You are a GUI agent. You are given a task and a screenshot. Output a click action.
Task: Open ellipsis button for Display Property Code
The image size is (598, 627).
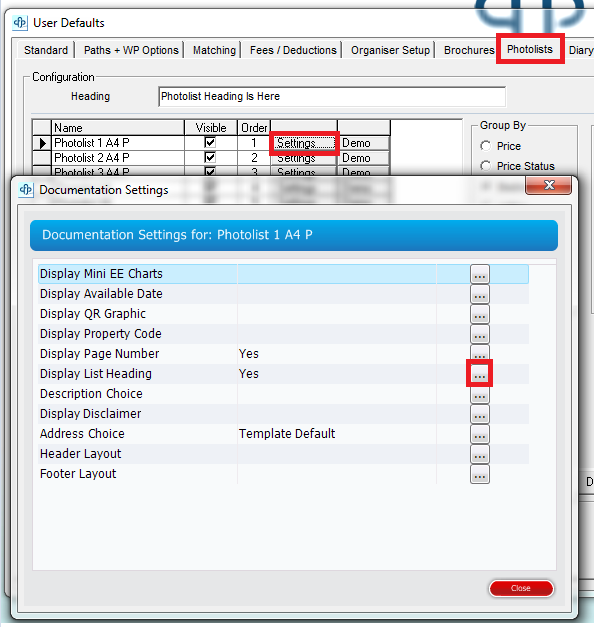point(480,334)
